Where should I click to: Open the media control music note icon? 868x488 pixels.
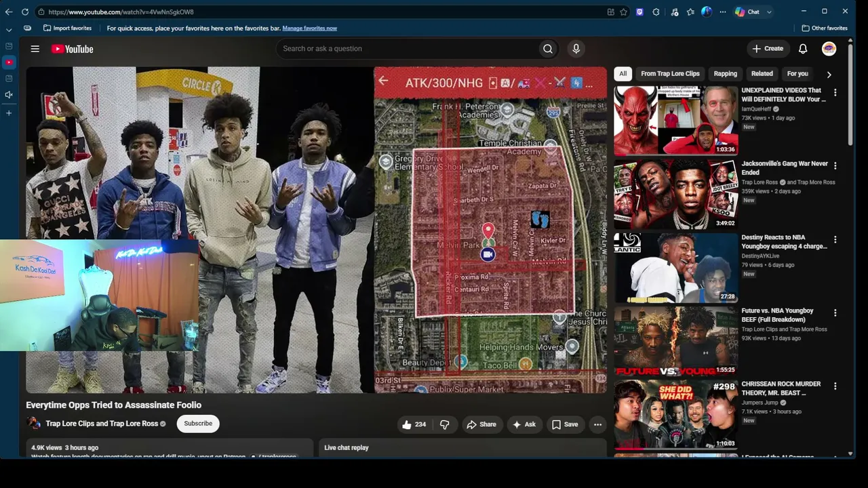coord(674,12)
